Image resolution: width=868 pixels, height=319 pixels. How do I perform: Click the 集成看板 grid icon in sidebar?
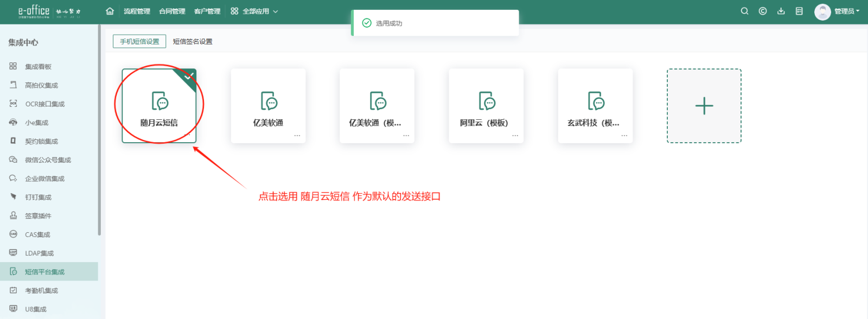click(13, 66)
